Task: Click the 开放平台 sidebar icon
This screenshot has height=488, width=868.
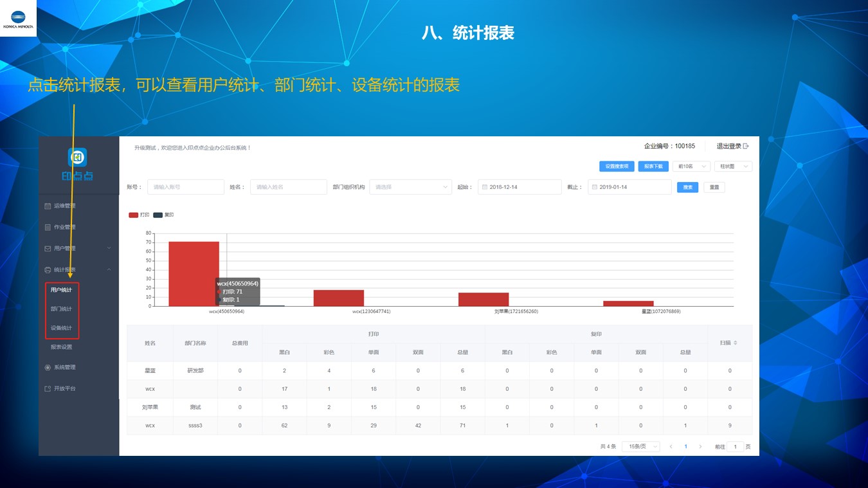Action: point(48,388)
